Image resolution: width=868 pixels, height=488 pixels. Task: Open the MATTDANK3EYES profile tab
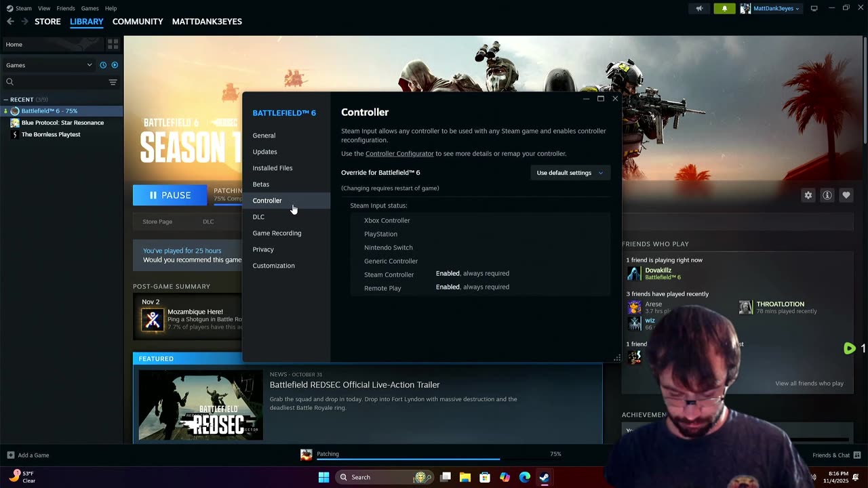click(x=207, y=22)
